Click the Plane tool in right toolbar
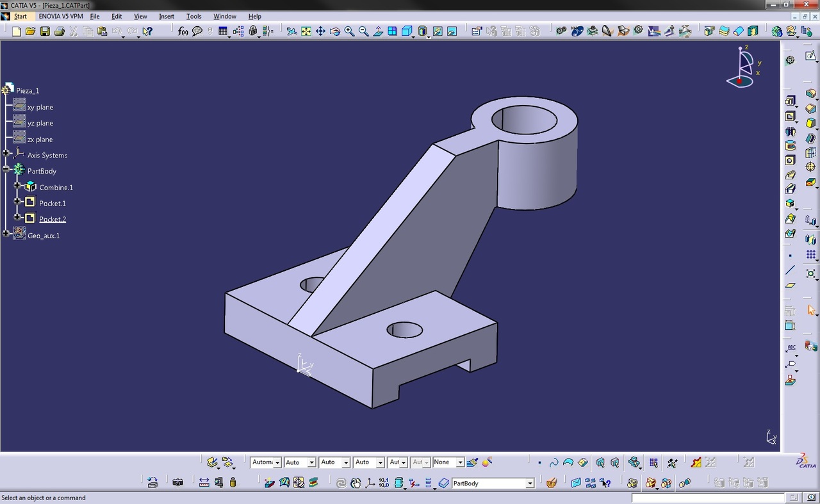 pos(791,285)
